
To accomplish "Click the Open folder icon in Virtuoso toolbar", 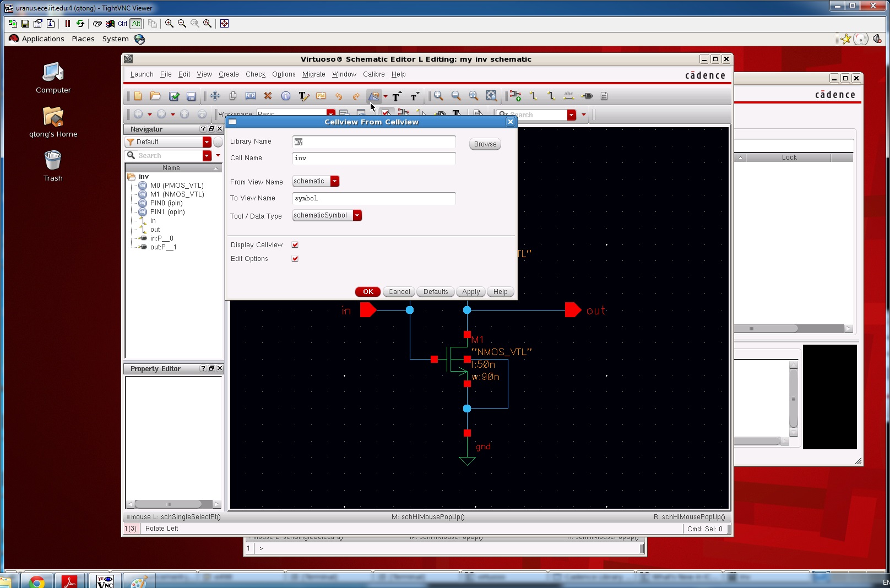I will click(x=155, y=96).
